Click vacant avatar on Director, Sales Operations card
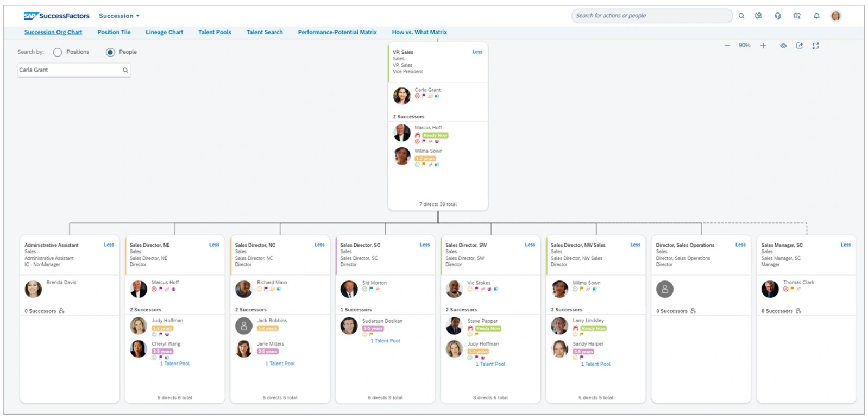Image resolution: width=868 pixels, height=419 pixels. [x=665, y=289]
